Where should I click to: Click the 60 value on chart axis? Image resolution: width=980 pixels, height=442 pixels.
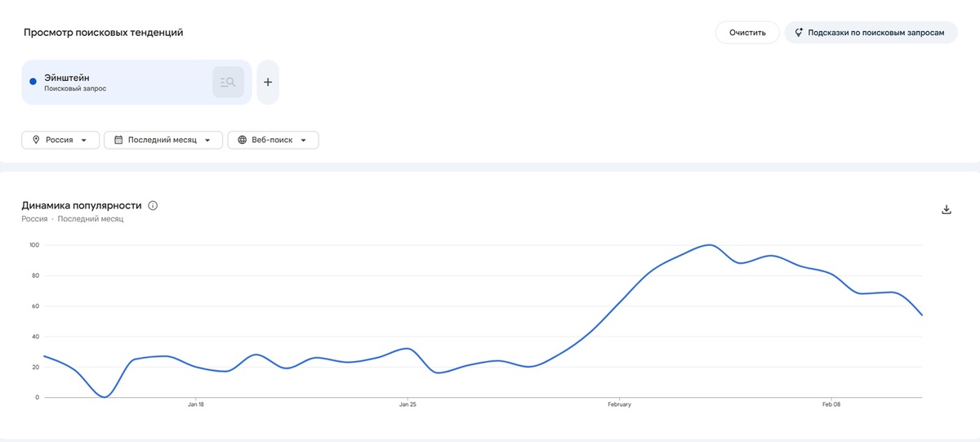35,306
